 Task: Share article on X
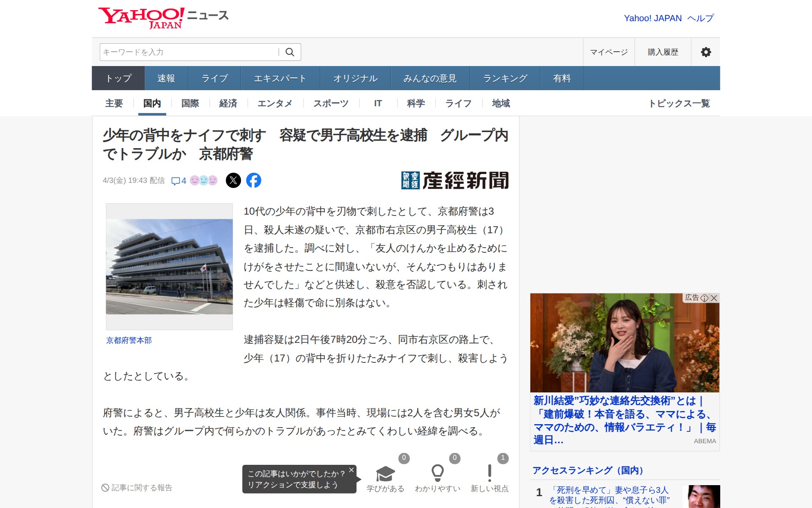point(233,180)
